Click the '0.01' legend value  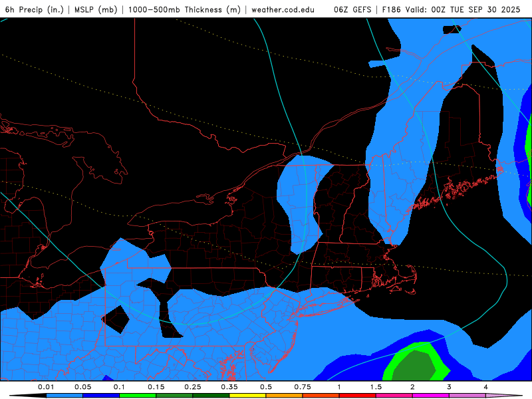(46, 387)
